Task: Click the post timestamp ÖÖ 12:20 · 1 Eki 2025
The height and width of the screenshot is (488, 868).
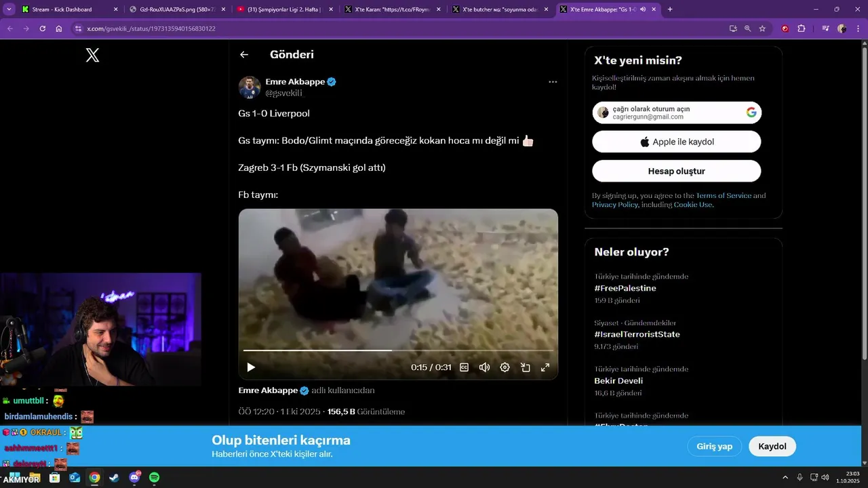Action: point(278,411)
